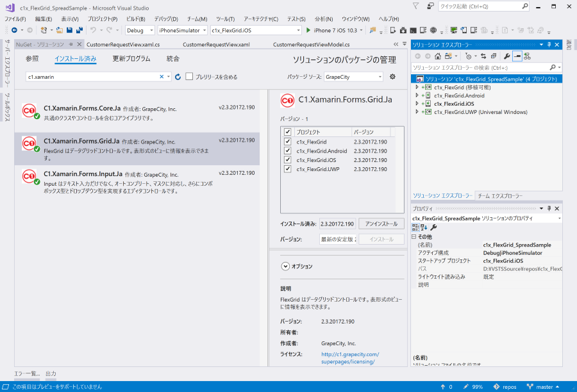Open the Output tab at bottom
Image resolution: width=577 pixels, height=392 pixels.
coord(51,373)
